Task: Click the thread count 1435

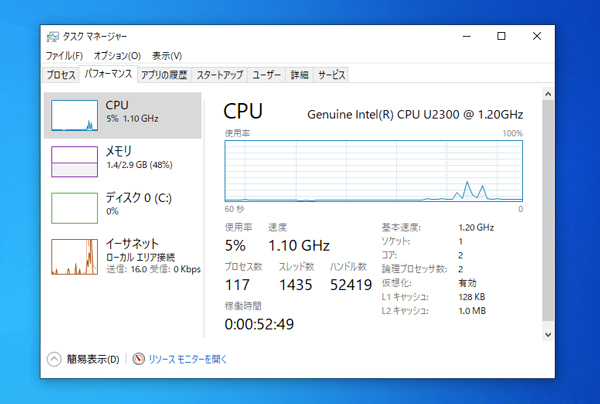Action: [295, 285]
